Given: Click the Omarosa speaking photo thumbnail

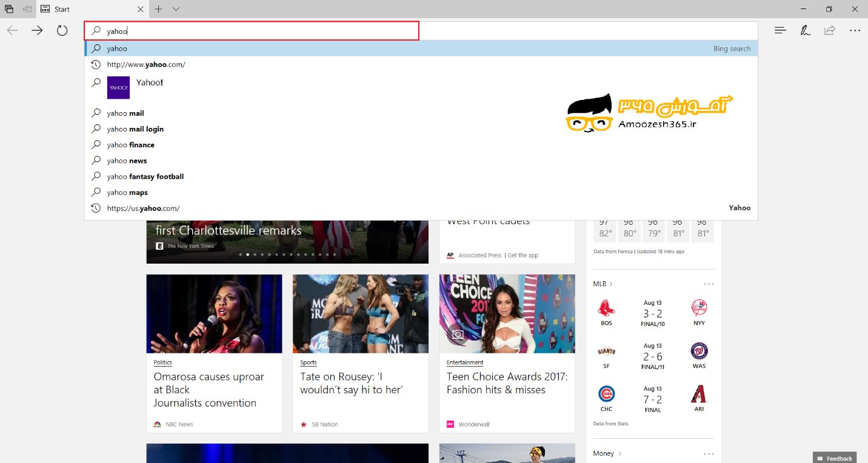Looking at the screenshot, I should [215, 314].
